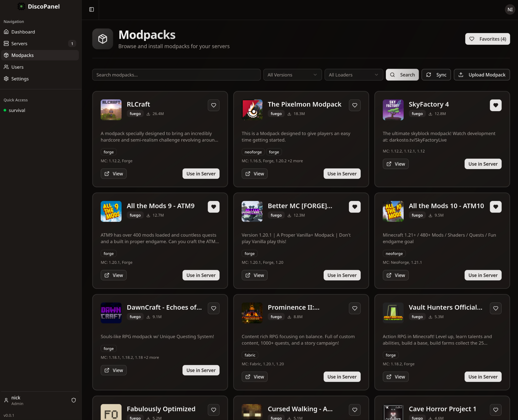The image size is (518, 420).
Task: Favorite the RLCraft modpack
Action: (213, 105)
